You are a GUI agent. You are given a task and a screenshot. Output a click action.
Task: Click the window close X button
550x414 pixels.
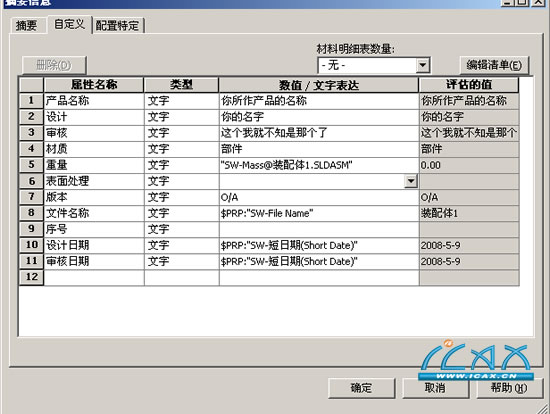click(x=538, y=2)
